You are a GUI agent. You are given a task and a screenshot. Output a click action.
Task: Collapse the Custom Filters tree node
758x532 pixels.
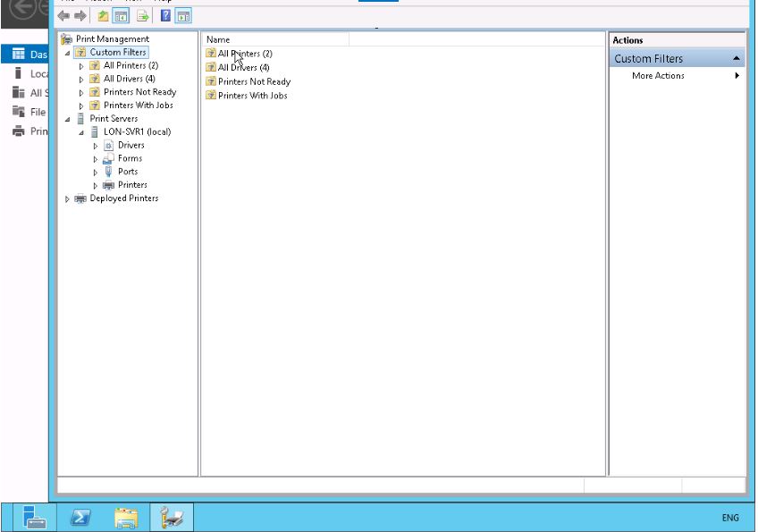coord(67,53)
